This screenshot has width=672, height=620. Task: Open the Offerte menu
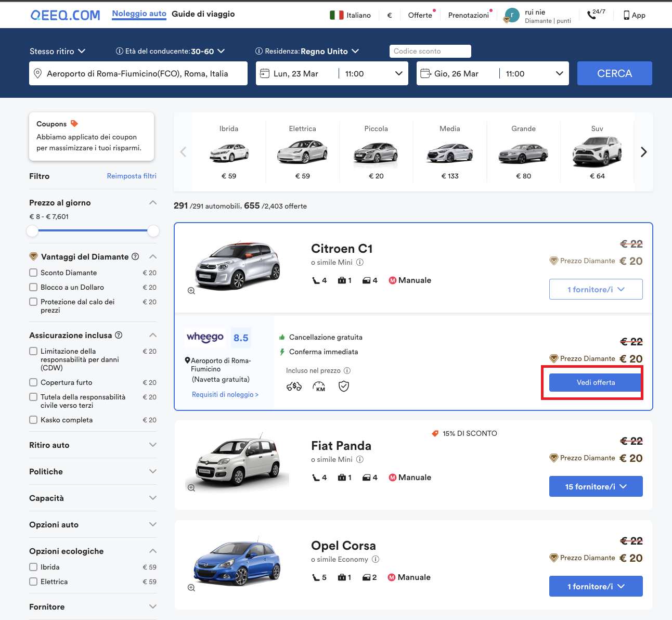point(420,15)
